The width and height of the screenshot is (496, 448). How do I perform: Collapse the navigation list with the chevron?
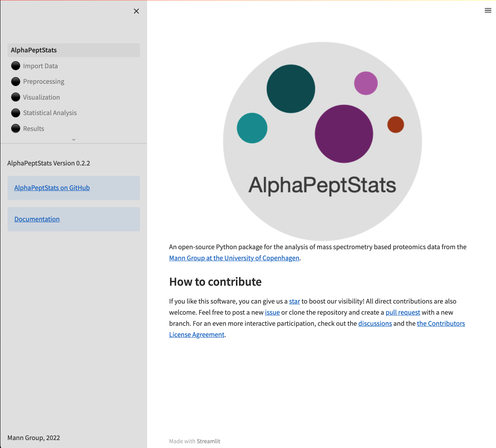click(x=74, y=139)
